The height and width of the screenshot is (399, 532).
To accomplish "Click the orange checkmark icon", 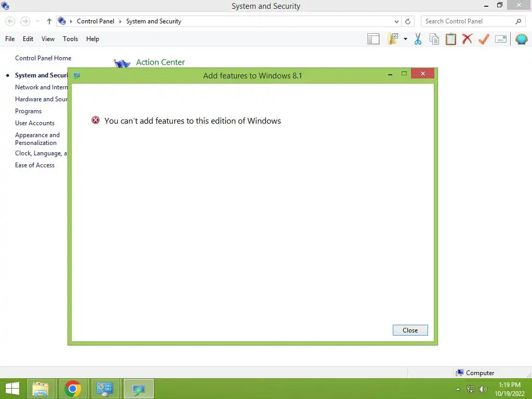I will [x=484, y=39].
